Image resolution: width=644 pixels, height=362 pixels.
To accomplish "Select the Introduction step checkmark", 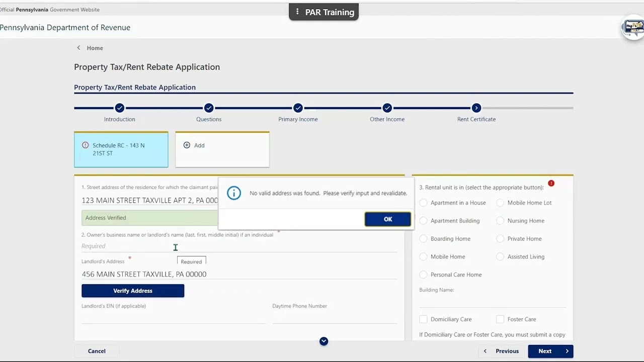I will coord(119,108).
